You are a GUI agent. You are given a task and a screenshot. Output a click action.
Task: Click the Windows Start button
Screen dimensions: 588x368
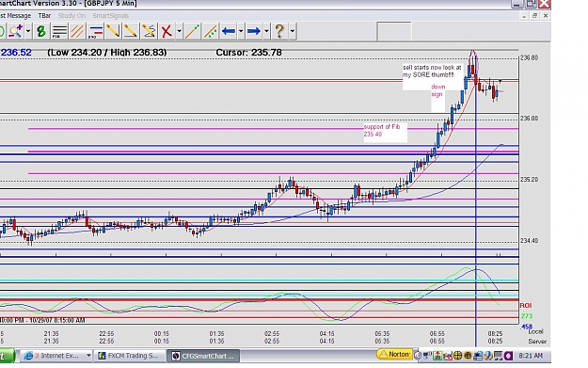point(7,356)
